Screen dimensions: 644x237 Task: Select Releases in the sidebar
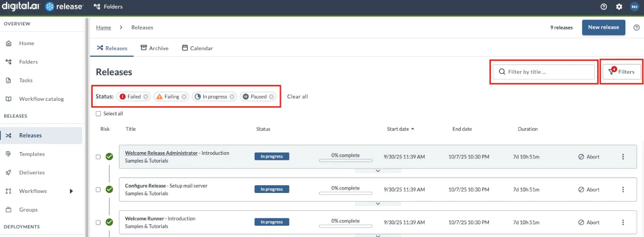coord(42,135)
